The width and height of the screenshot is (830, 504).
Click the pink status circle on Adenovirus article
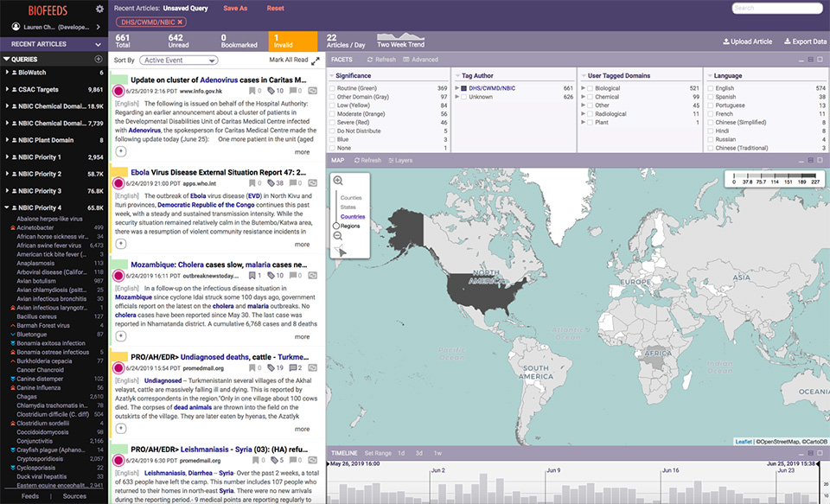118,91
